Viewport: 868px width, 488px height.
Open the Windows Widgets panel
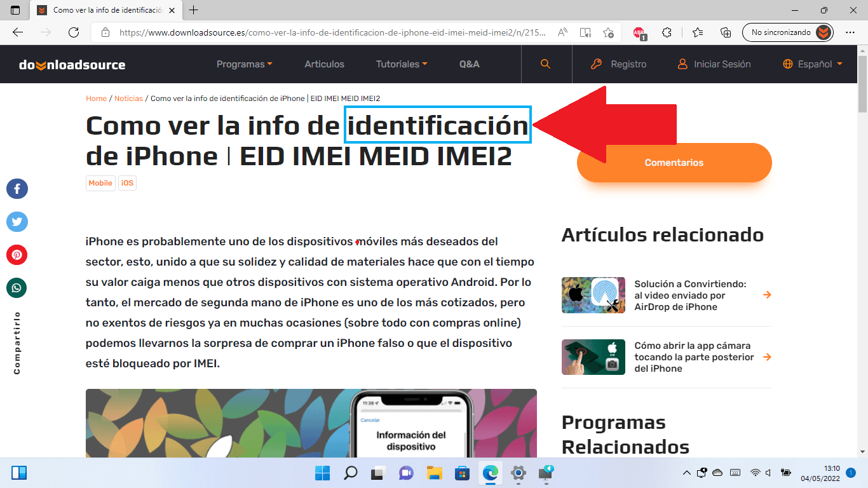(x=19, y=473)
